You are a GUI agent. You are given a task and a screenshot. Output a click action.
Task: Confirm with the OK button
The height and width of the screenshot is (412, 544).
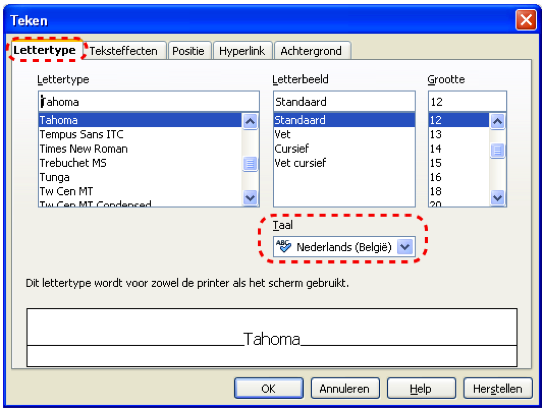pos(269,388)
